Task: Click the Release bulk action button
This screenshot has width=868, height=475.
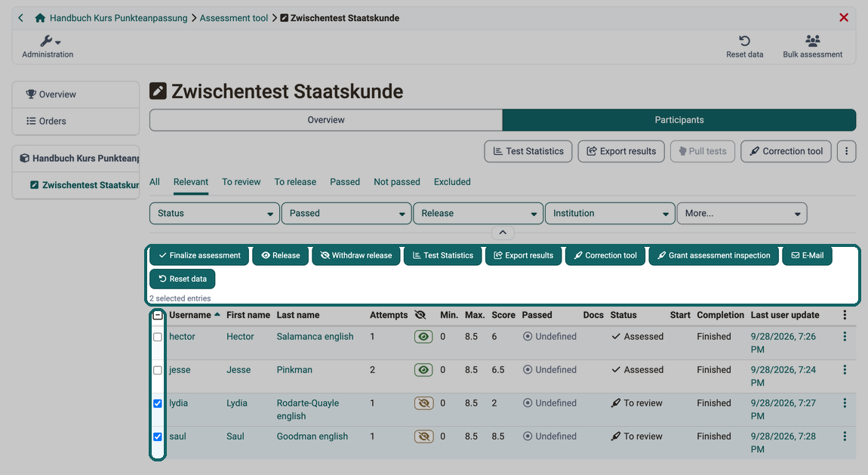Action: (x=280, y=255)
